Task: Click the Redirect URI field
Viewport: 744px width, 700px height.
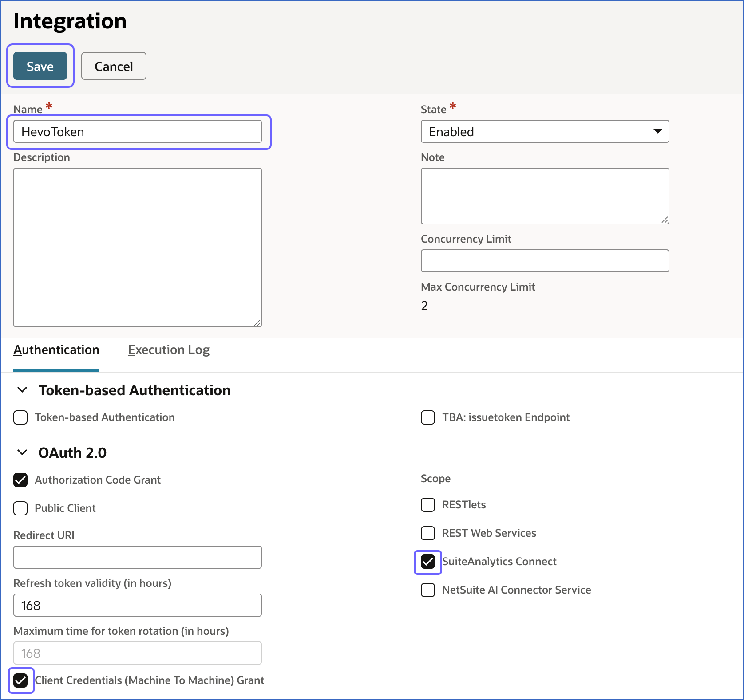Action: point(138,557)
